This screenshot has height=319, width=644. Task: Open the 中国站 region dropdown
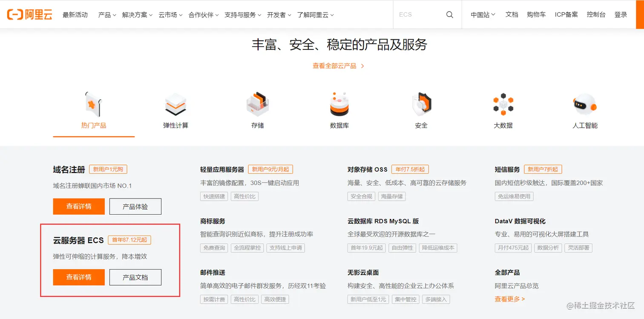pos(483,14)
